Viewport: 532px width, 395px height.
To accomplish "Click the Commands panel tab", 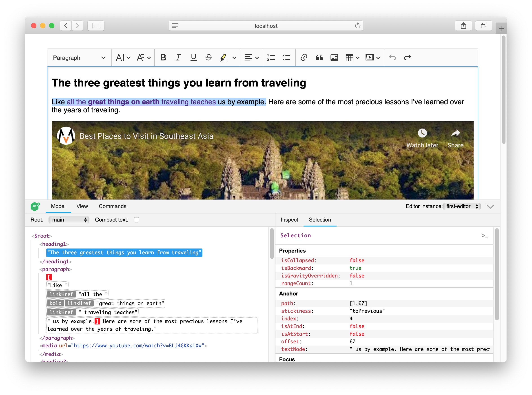I will (112, 206).
